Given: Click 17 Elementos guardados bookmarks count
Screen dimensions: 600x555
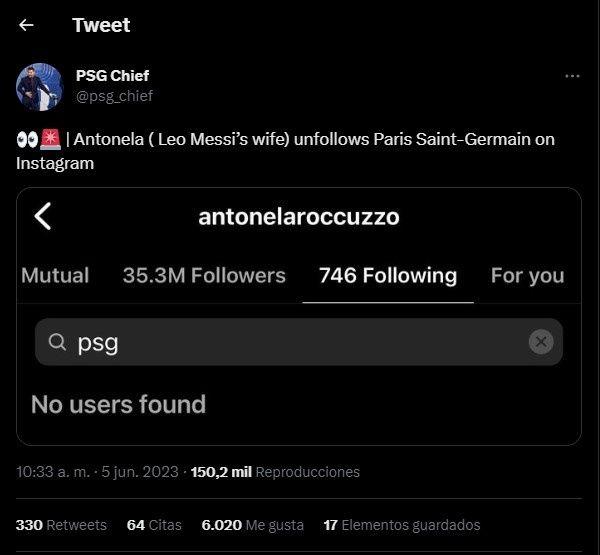Looking at the screenshot, I should [x=401, y=525].
